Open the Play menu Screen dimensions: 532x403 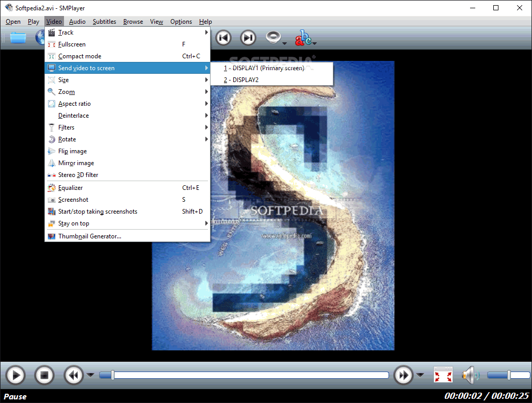(33, 22)
